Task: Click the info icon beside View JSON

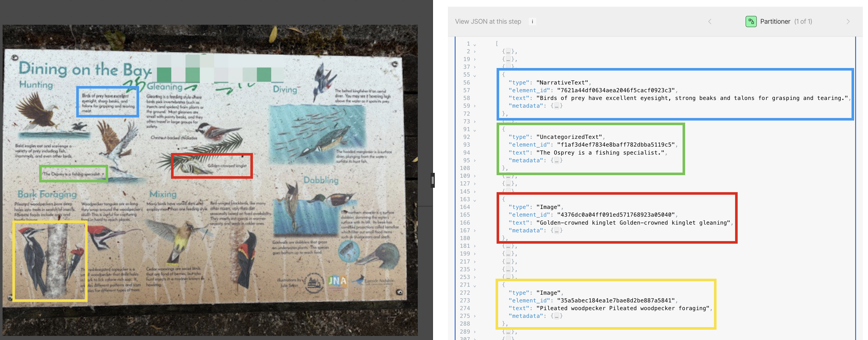Action: click(532, 22)
